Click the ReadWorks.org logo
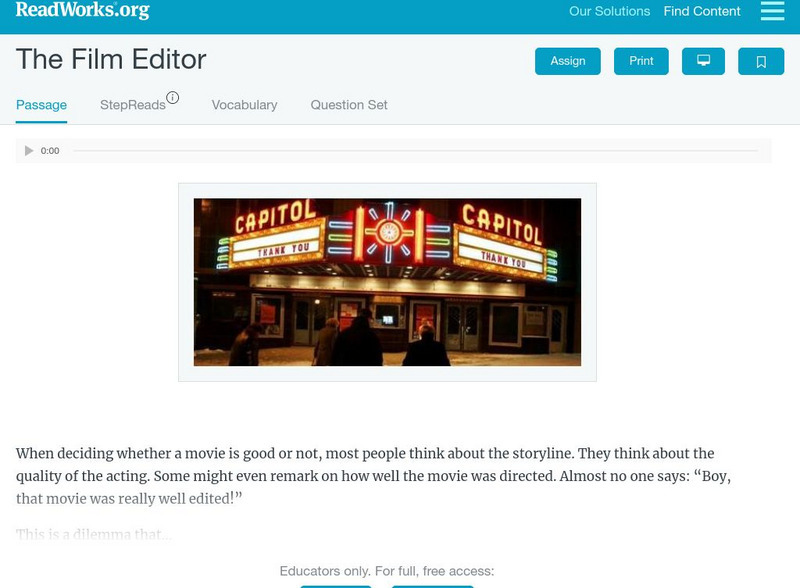Viewport: 800px width, 588px height. (x=83, y=10)
